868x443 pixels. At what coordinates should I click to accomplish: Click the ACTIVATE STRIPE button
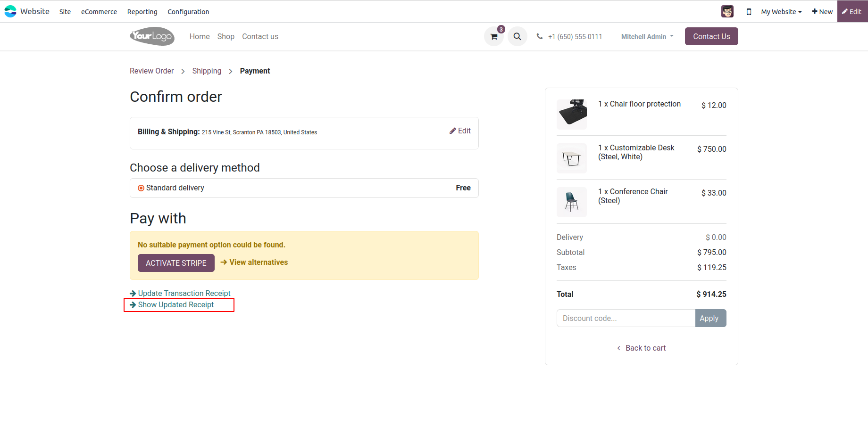pos(176,263)
